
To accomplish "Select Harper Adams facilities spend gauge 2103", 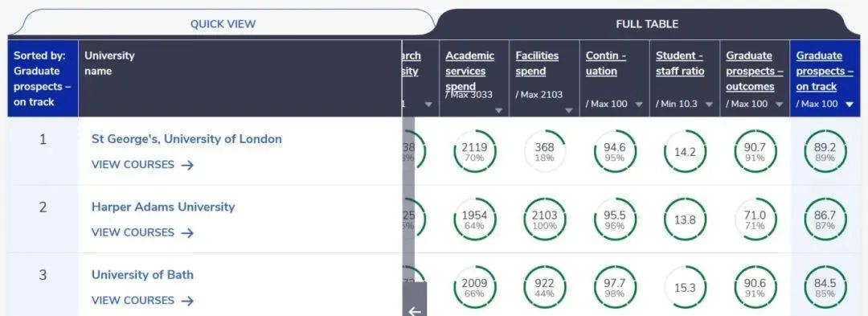I will [x=545, y=220].
